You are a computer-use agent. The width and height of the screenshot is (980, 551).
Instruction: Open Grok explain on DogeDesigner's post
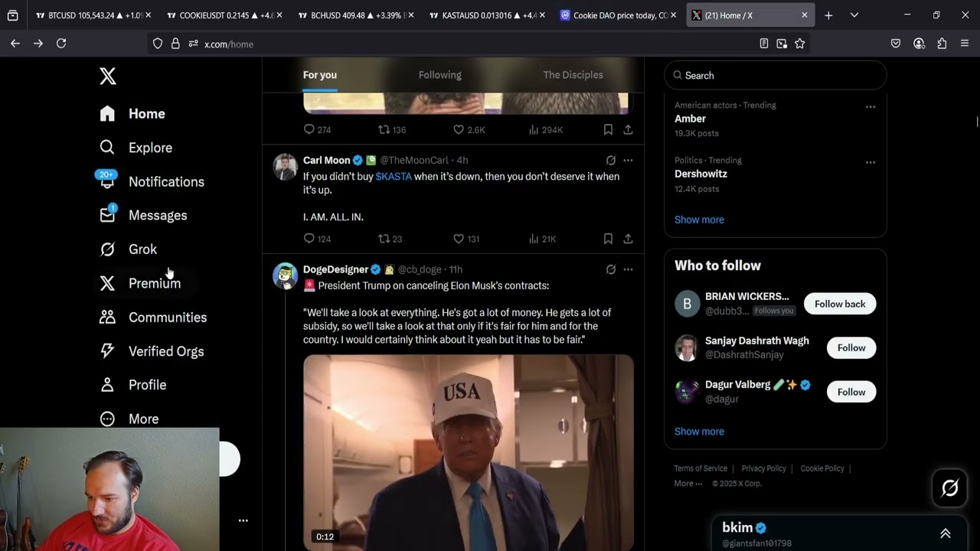(x=611, y=269)
